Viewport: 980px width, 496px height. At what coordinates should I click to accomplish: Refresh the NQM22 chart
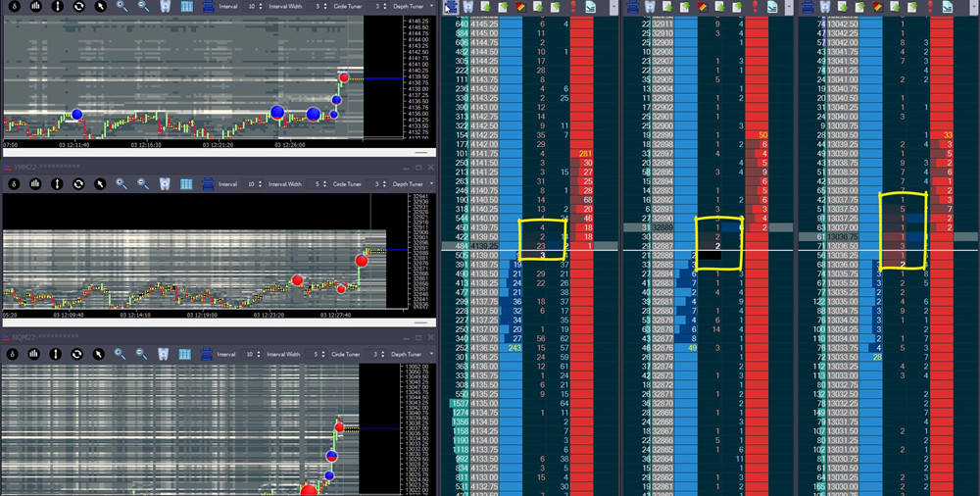(x=76, y=354)
